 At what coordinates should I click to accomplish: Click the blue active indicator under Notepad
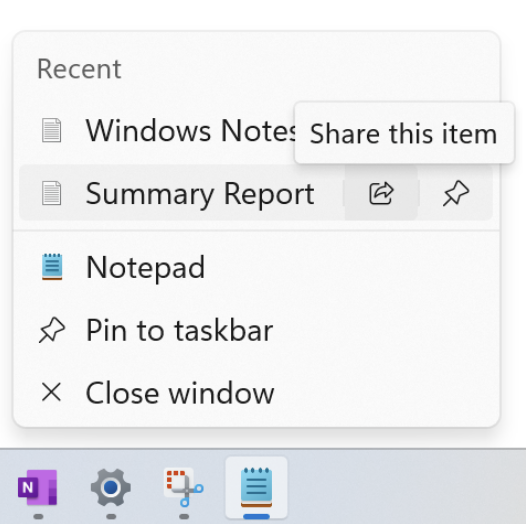[x=257, y=516]
